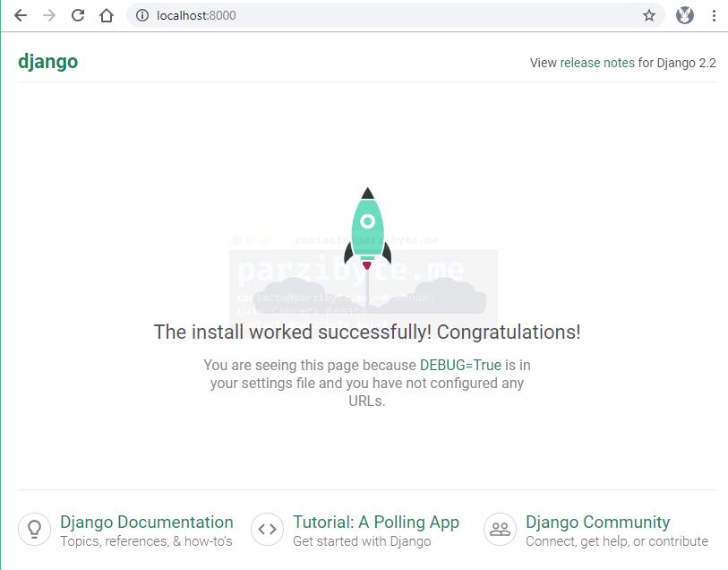Viewport: 728px width, 570px height.
Task: Open the release notes link
Action: [597, 63]
